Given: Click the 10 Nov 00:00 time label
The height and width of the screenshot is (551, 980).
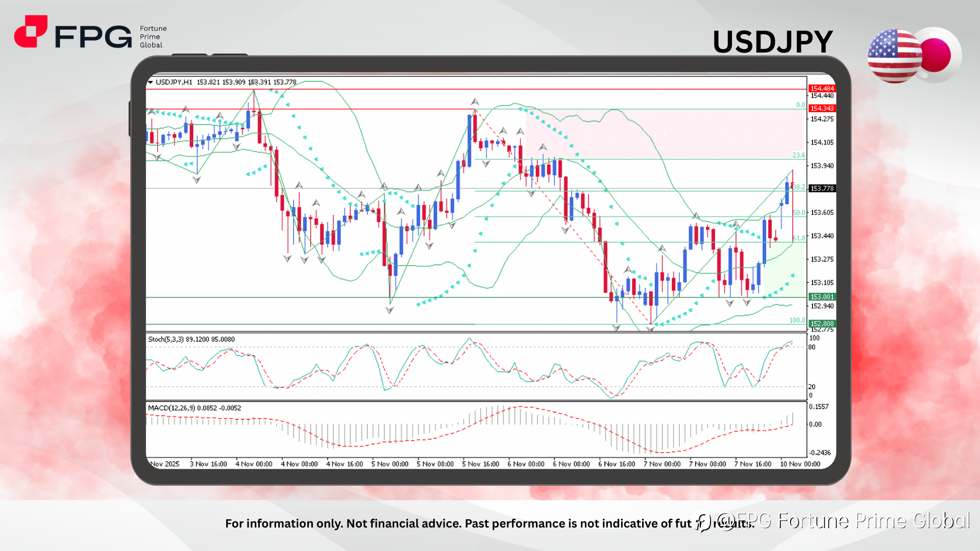Looking at the screenshot, I should pos(800,464).
